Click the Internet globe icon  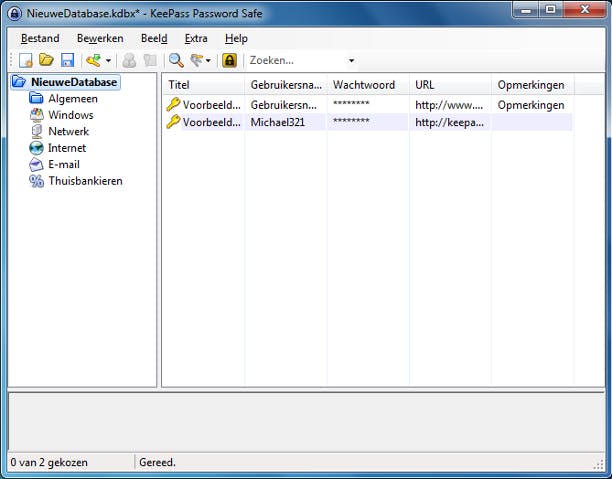click(x=36, y=148)
